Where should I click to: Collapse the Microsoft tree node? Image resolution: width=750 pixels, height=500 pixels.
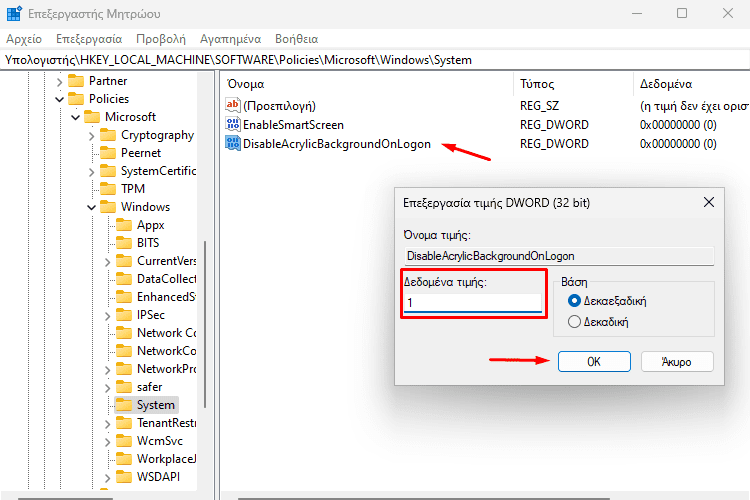pos(76,118)
